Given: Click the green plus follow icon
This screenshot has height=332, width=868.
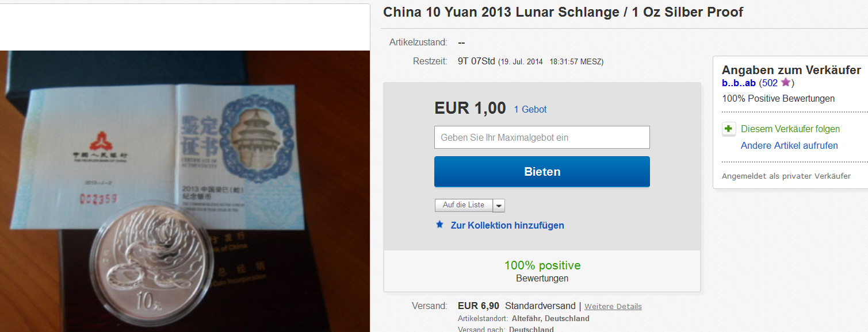Looking at the screenshot, I should coord(729,129).
